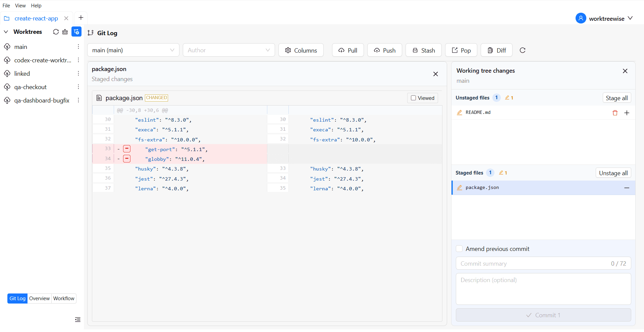
Task: Select the main worktree
Action: pos(21,47)
